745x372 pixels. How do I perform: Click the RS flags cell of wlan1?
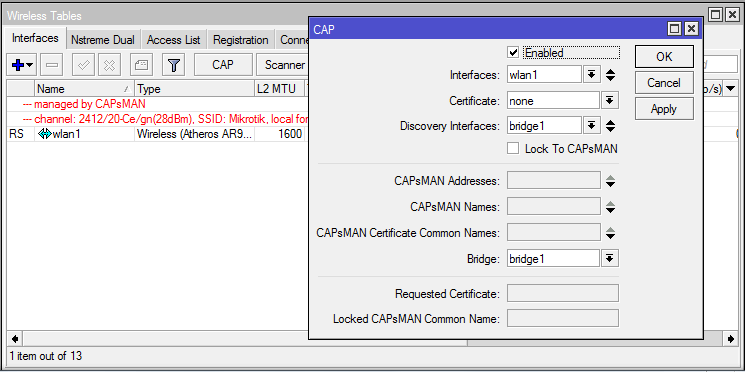[20, 134]
